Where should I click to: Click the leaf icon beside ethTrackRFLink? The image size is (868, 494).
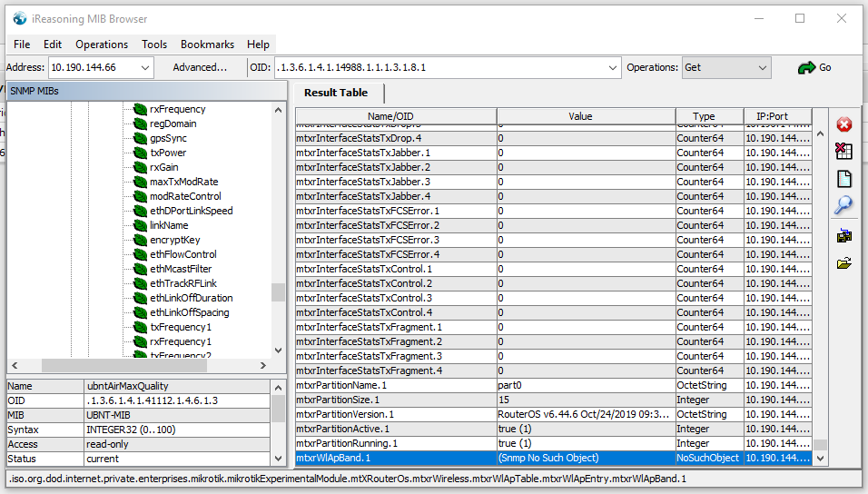click(x=141, y=283)
